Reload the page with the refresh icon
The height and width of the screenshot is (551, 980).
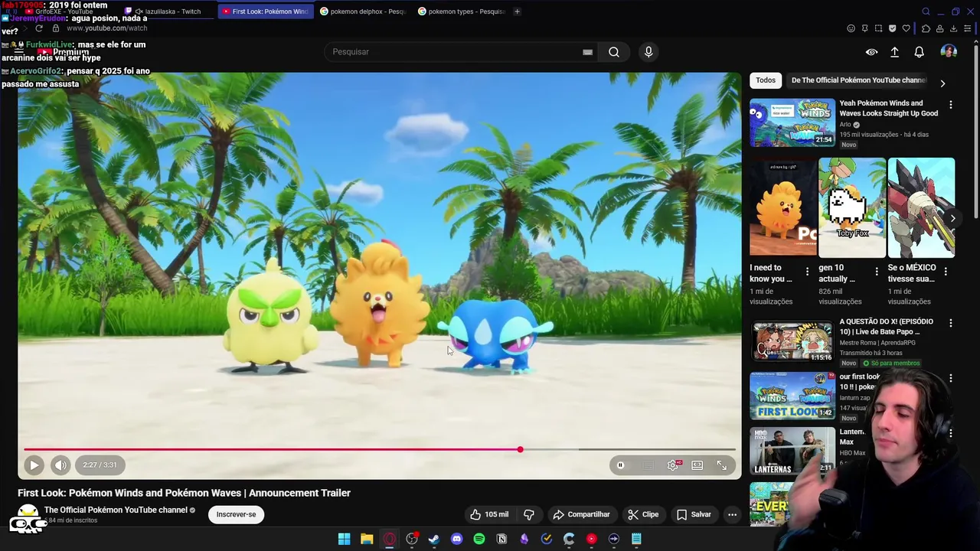tap(38, 28)
